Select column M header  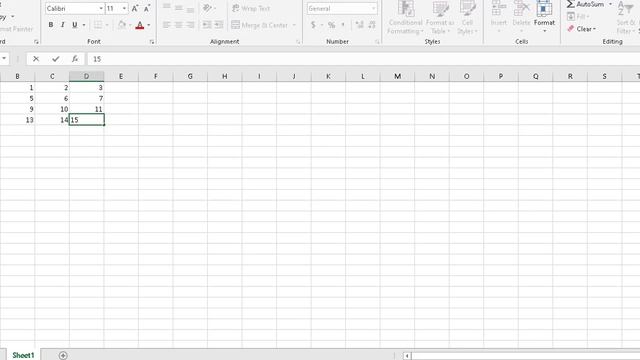[397, 76]
